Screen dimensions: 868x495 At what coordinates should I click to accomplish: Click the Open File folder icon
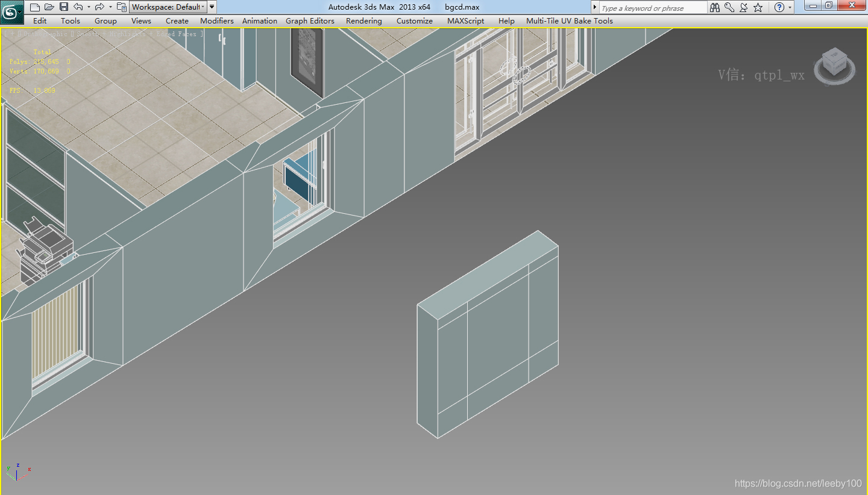(49, 7)
